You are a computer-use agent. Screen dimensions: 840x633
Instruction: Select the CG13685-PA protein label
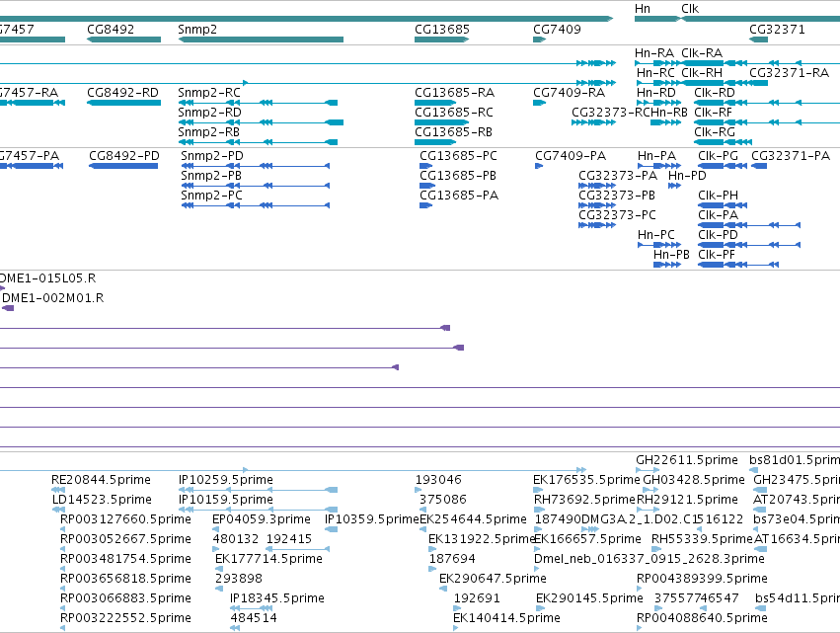tap(459, 196)
